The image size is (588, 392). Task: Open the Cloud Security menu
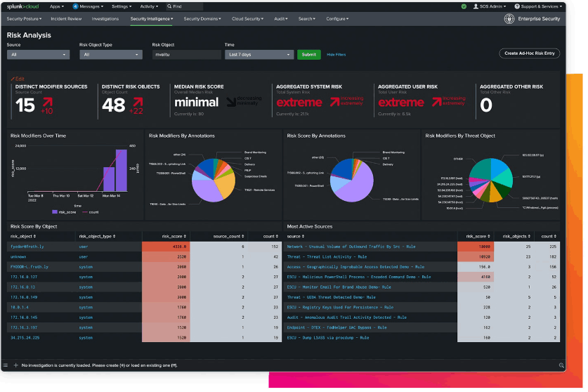[247, 19]
